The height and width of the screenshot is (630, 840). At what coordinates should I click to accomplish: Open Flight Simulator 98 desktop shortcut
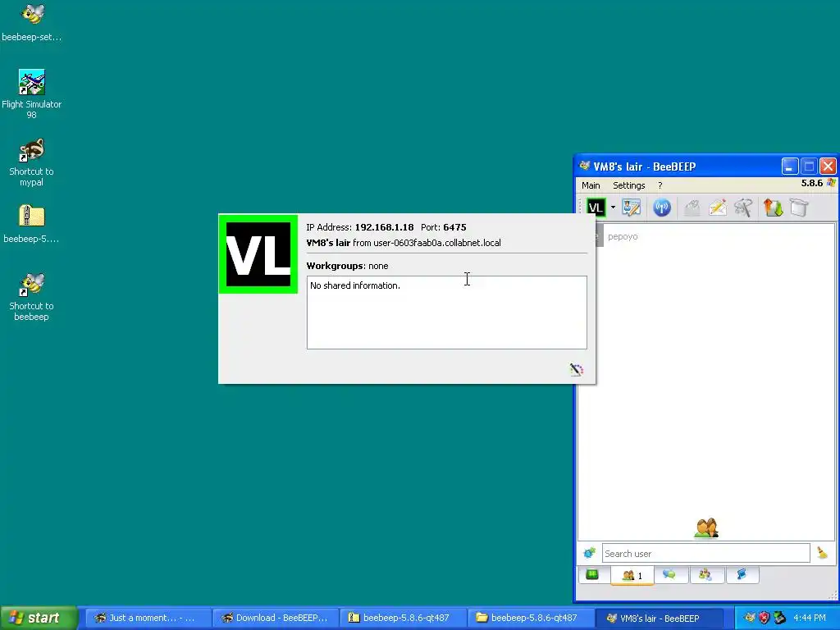[32, 94]
